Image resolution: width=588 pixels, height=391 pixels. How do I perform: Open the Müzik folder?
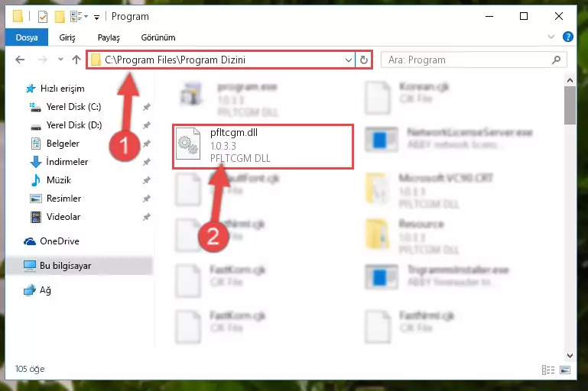pyautogui.click(x=59, y=180)
